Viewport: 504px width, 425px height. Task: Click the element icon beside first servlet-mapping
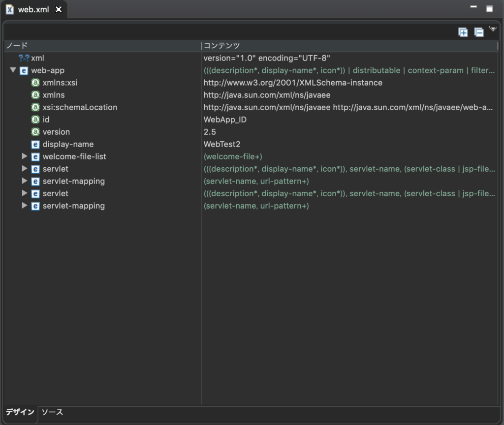point(34,181)
